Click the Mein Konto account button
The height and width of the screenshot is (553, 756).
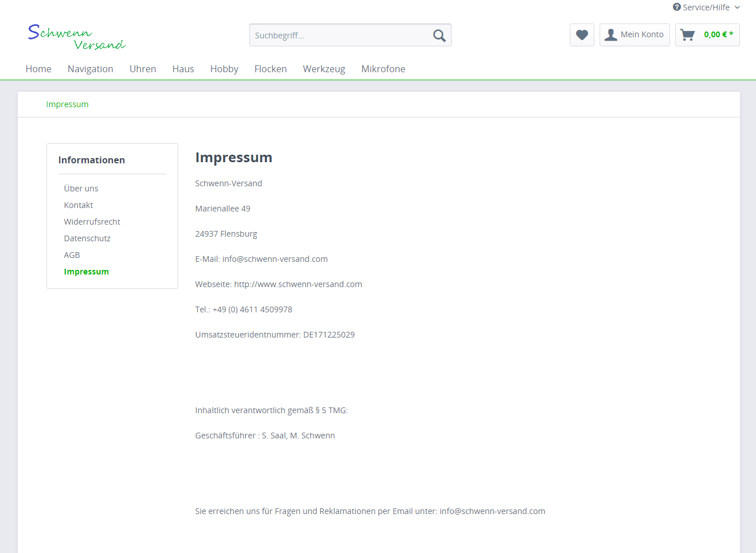click(x=634, y=35)
